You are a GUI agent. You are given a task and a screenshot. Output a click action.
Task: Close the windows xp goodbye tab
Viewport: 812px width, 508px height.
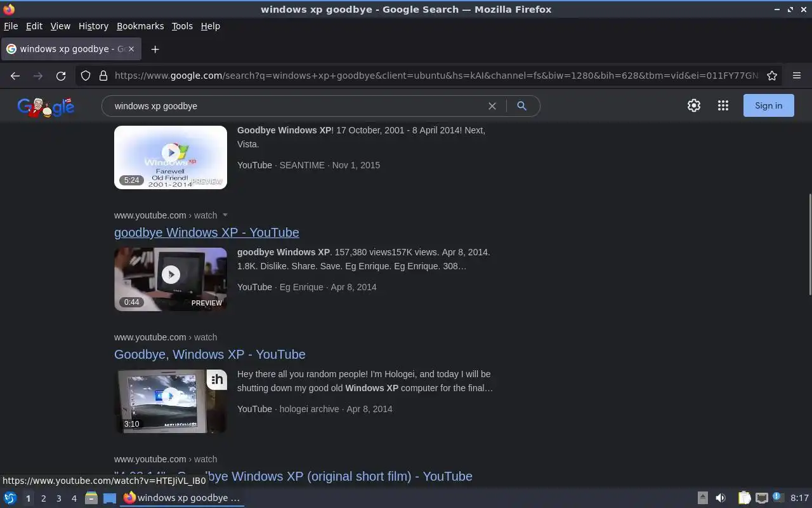131,49
